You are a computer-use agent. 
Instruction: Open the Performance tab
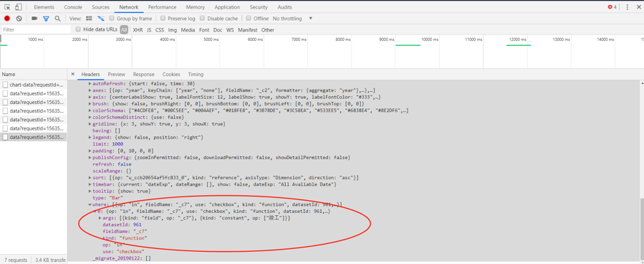pyautogui.click(x=162, y=7)
